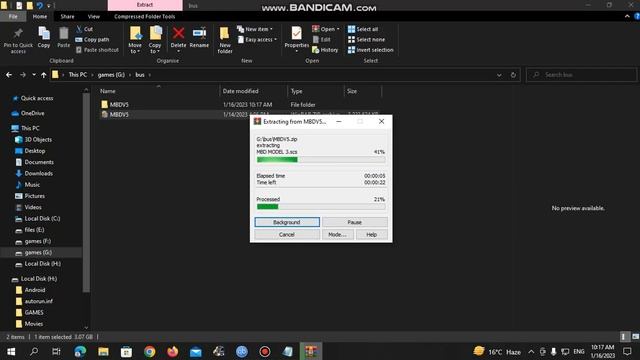Click the Mode... button
640x360 pixels.
(x=338, y=235)
